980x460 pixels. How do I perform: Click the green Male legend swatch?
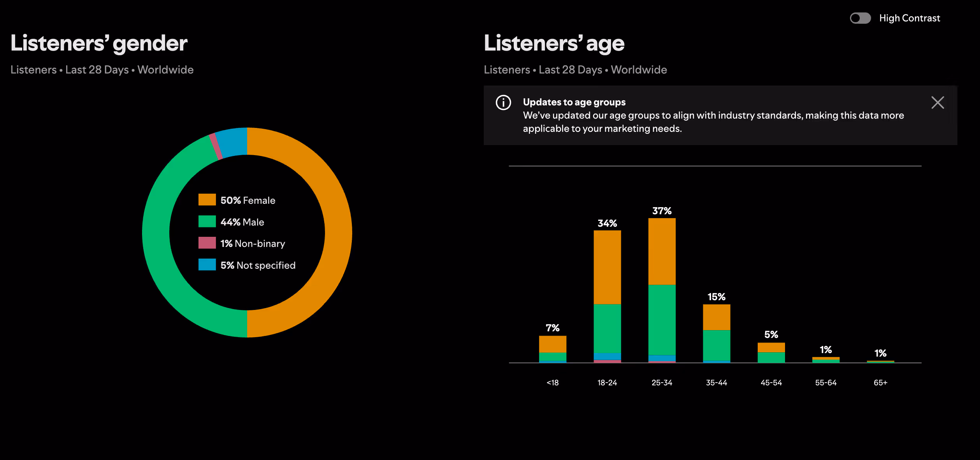tap(207, 222)
